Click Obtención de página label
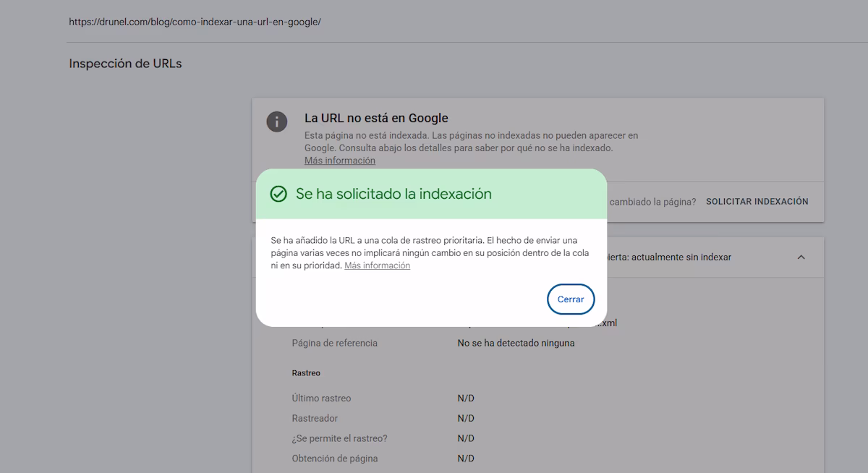 click(334, 459)
